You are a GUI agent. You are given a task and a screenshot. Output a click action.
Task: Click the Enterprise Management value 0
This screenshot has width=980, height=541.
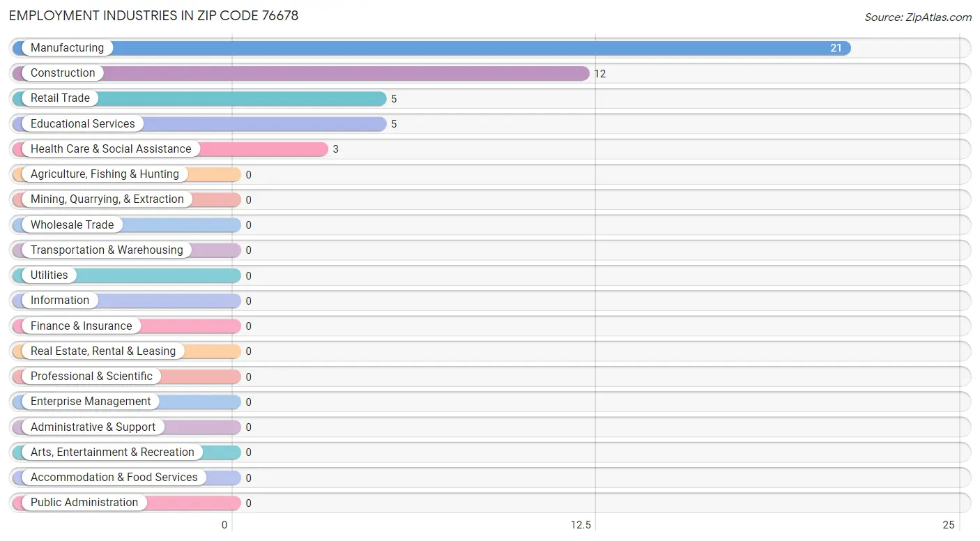tap(248, 402)
